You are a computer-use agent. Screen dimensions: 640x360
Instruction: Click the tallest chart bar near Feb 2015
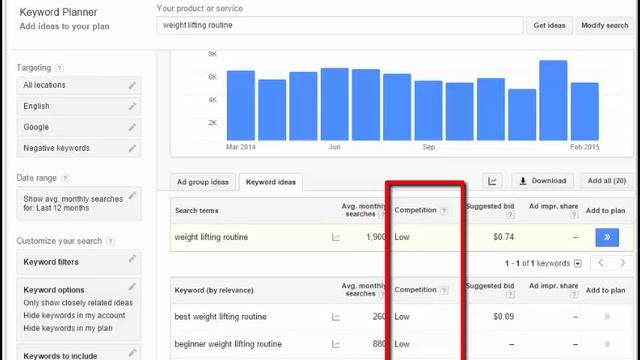coord(553,100)
